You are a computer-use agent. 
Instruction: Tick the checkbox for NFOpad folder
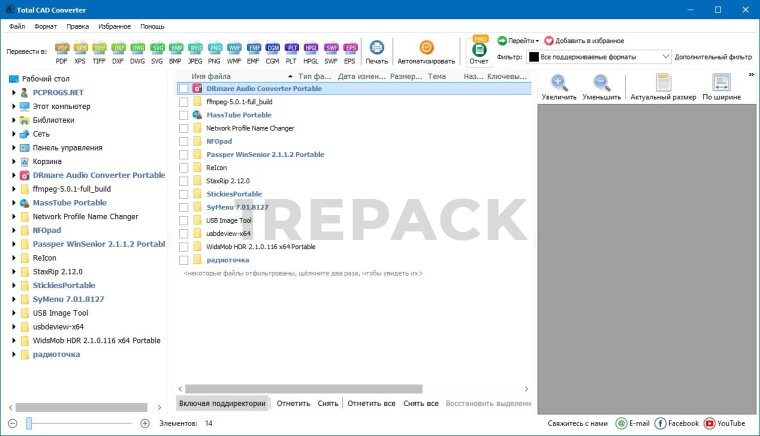click(x=183, y=141)
